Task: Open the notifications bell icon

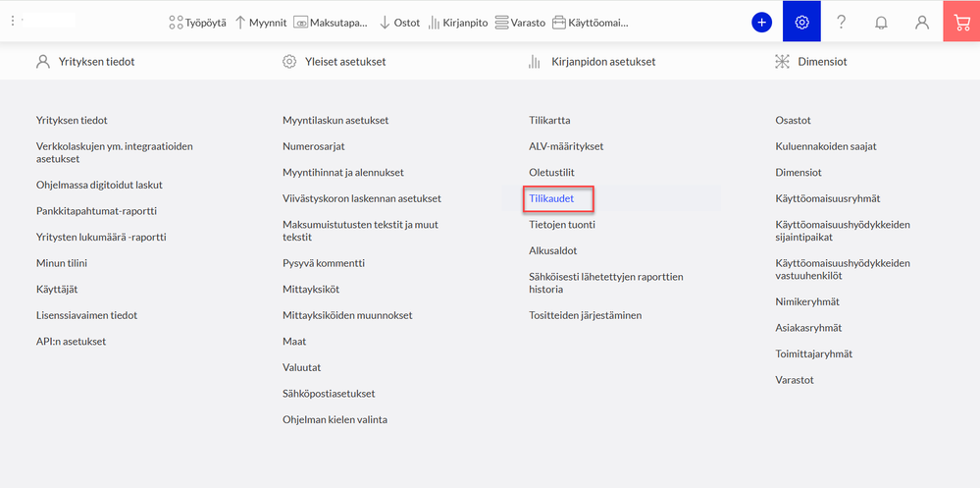Action: point(881,23)
